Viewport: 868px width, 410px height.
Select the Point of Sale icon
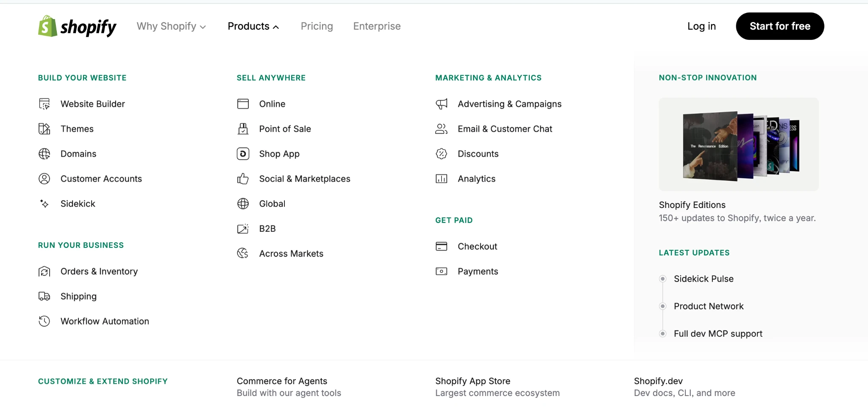[x=243, y=128]
